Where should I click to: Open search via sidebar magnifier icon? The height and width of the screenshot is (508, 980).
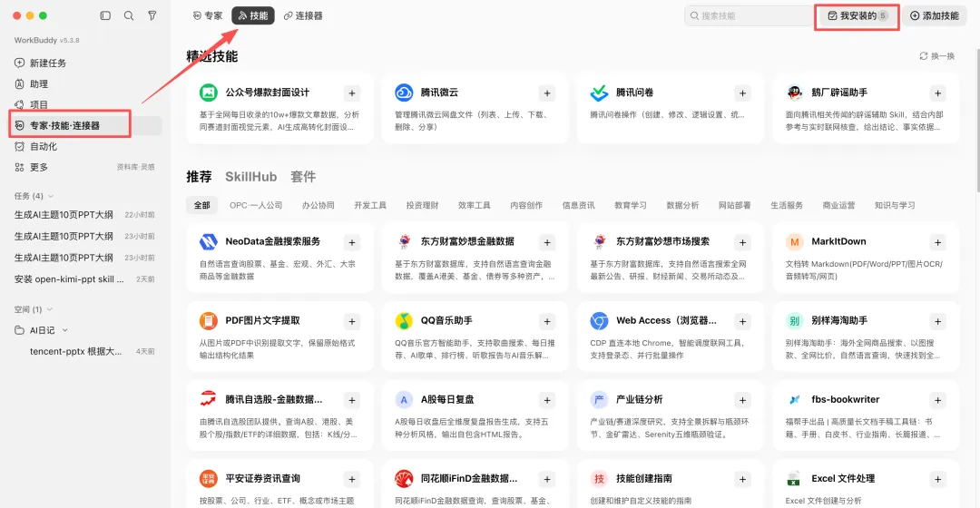coord(129,15)
